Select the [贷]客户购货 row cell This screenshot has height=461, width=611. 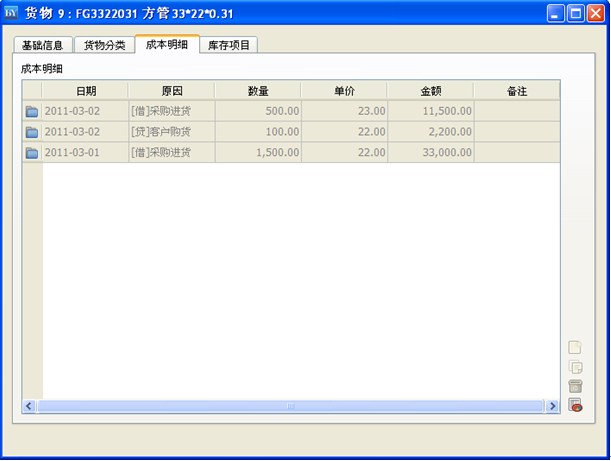pyautogui.click(x=171, y=132)
